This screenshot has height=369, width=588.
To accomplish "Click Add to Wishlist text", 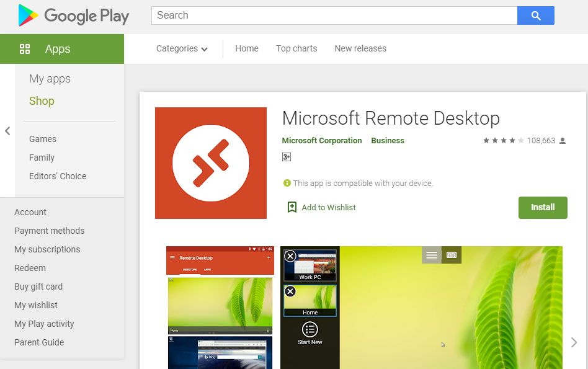I will (329, 208).
